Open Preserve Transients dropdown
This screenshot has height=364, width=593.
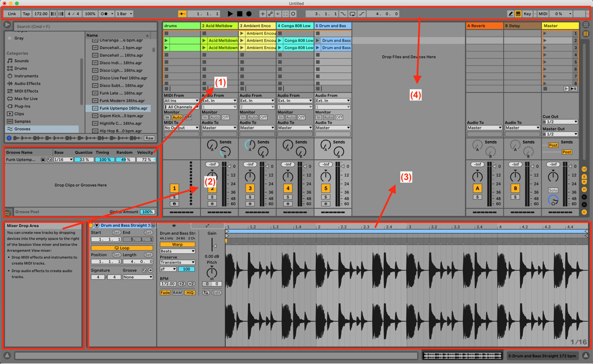click(x=177, y=263)
